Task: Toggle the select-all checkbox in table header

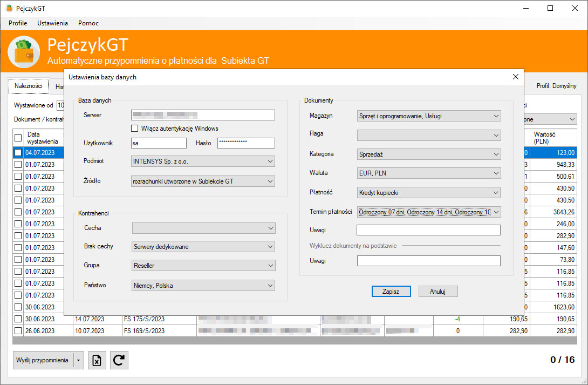Action: tap(18, 138)
